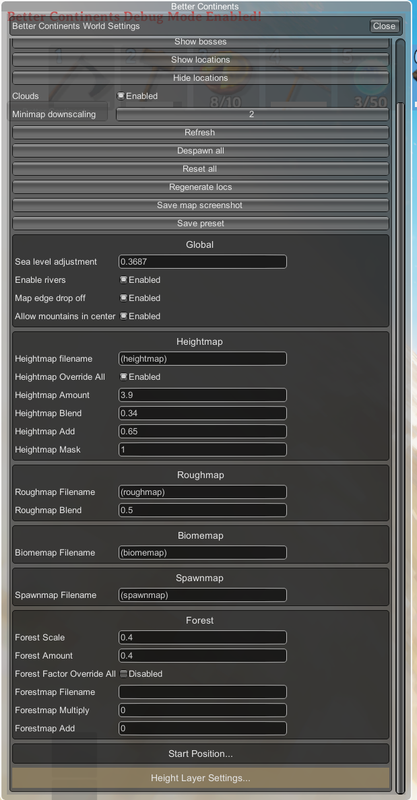
Task: Click the empty Forestmap Filename field
Action: coord(202,692)
